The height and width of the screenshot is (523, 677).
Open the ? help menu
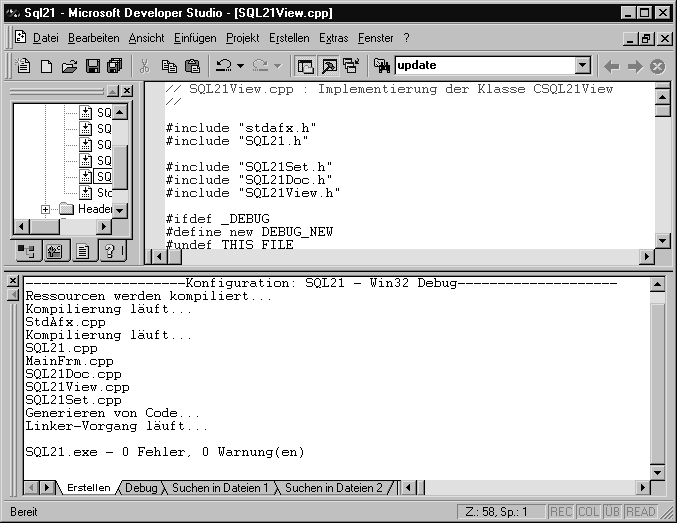coord(406,38)
